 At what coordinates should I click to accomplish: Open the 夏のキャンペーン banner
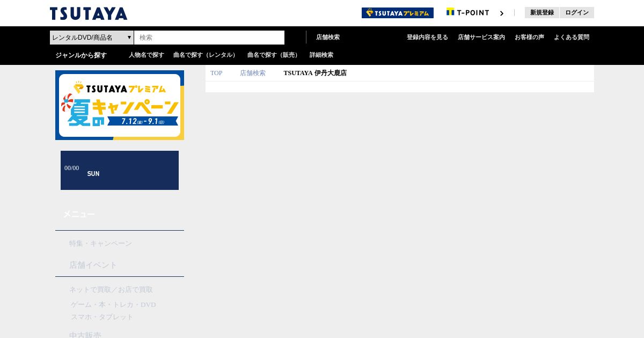[120, 105]
